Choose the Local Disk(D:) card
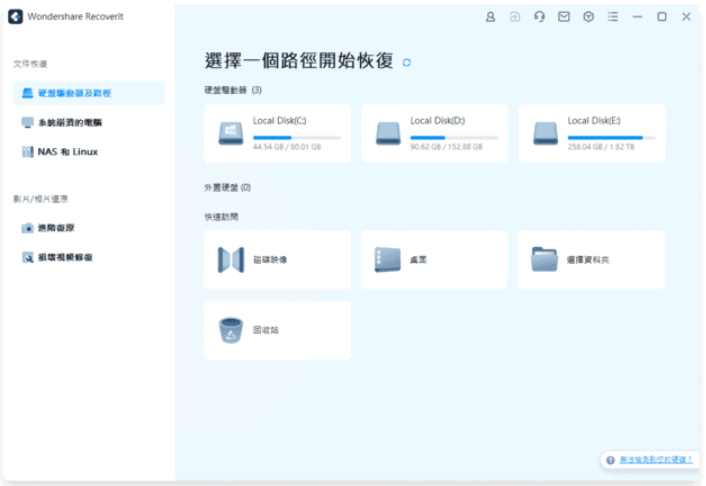 point(434,134)
